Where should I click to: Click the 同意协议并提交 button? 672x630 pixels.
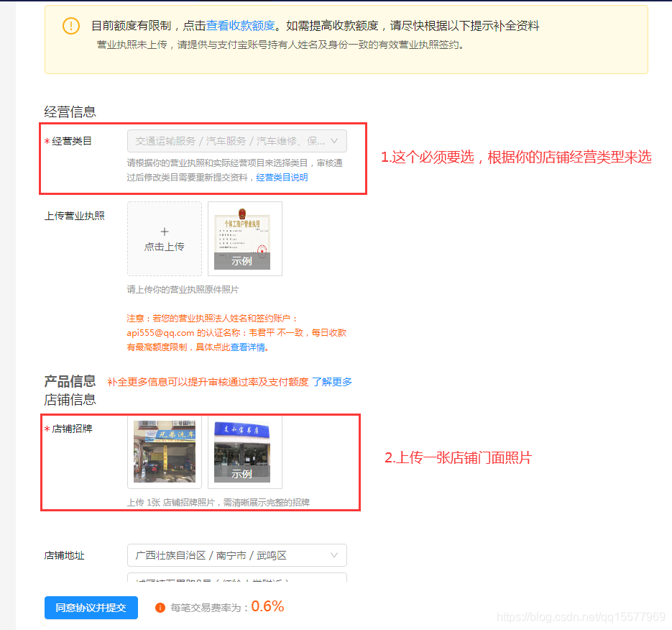[91, 608]
